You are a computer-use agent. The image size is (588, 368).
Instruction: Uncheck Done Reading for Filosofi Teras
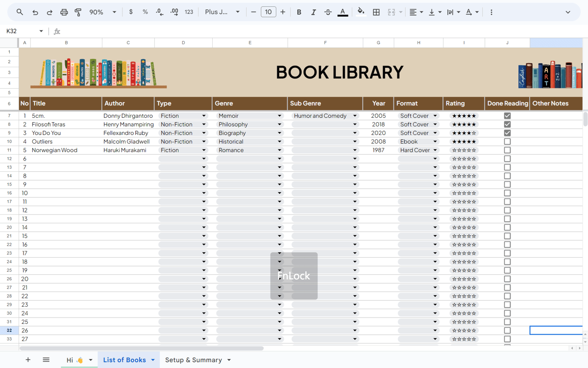tap(507, 124)
